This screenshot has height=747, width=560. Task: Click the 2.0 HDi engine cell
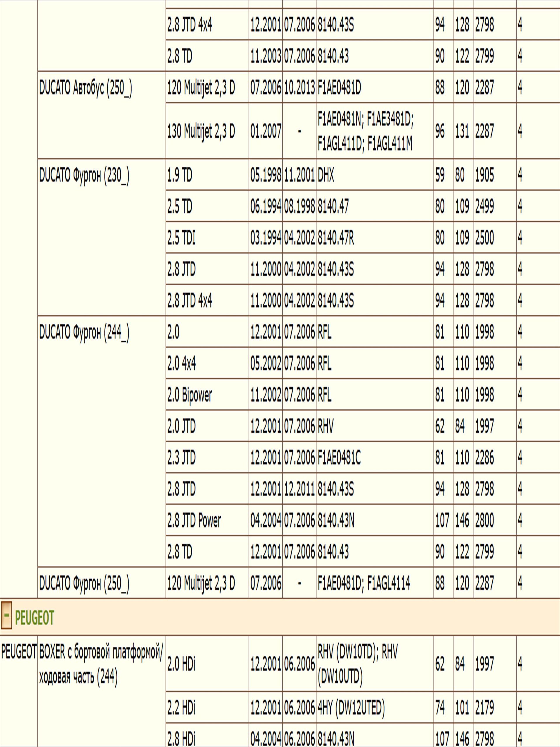[x=207, y=663]
